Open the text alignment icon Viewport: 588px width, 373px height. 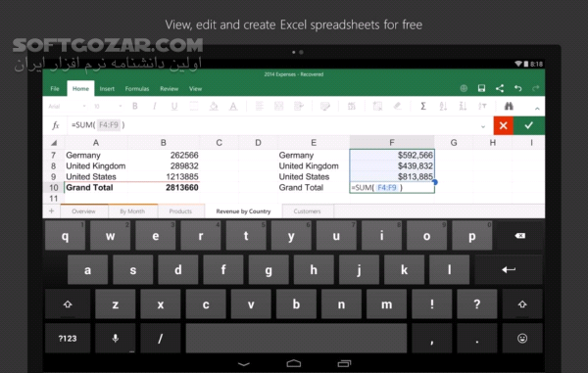[259, 107]
